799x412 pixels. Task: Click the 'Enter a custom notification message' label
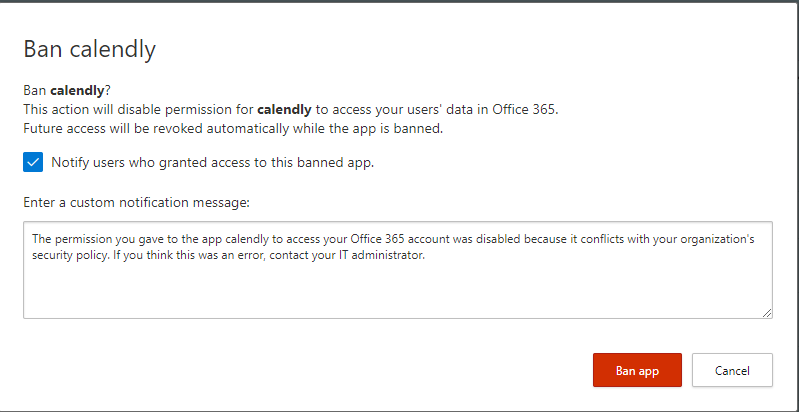[x=136, y=202]
